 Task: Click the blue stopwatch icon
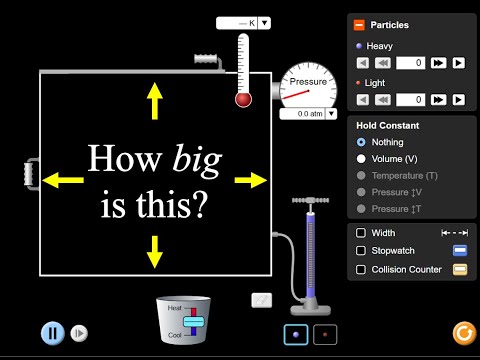click(x=460, y=251)
